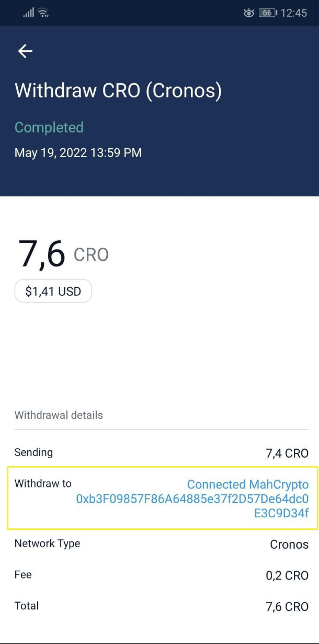Image resolution: width=319 pixels, height=644 pixels.
Task: Tap the May 19, 2022 timestamp
Action: (78, 153)
